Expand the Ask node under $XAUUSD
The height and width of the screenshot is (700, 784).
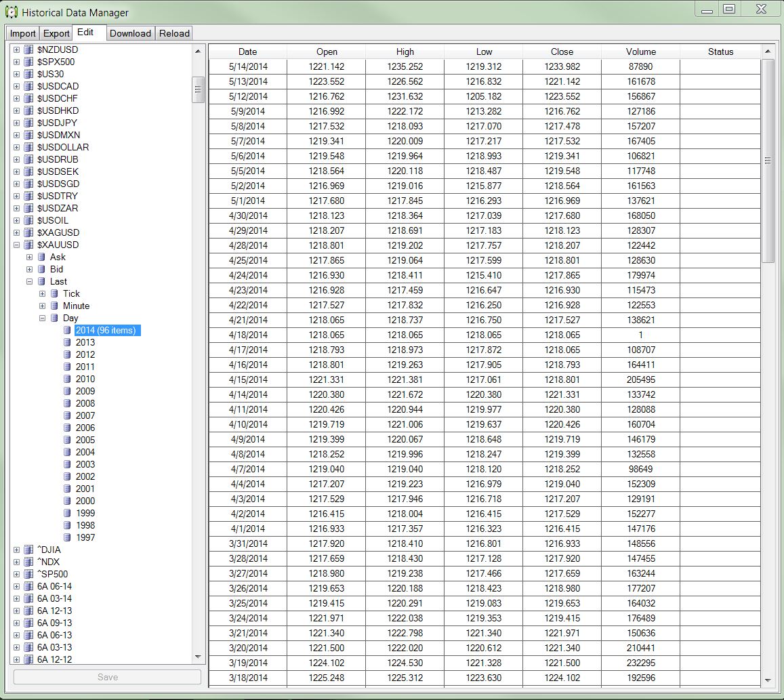pos(30,257)
